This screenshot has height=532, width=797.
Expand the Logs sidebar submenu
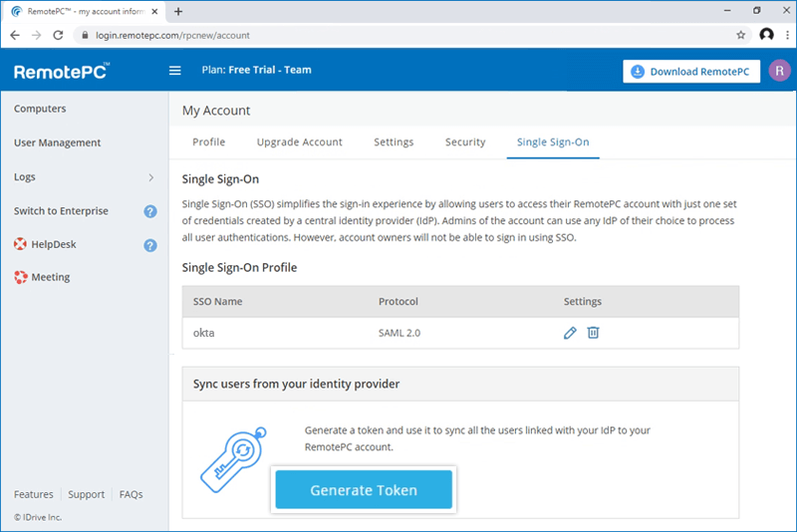[150, 177]
